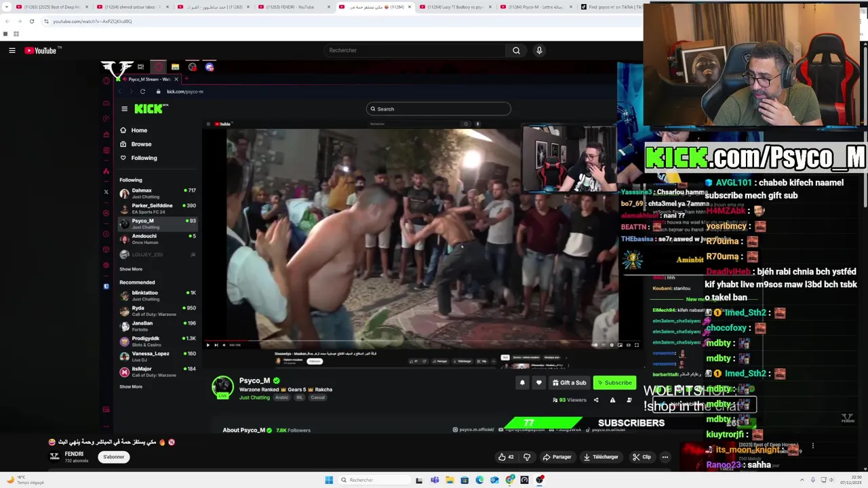Open Ryda recommended channel
The image size is (868, 488).
pyautogui.click(x=158, y=310)
